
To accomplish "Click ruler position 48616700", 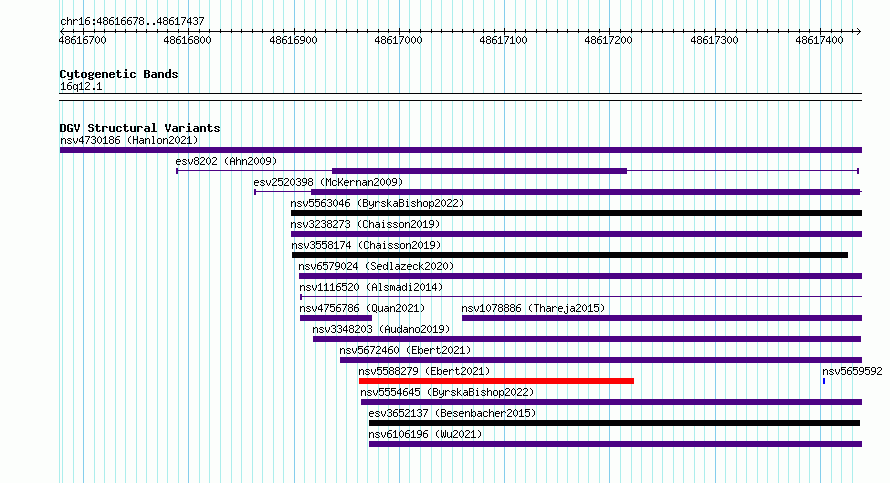I will coord(82,40).
